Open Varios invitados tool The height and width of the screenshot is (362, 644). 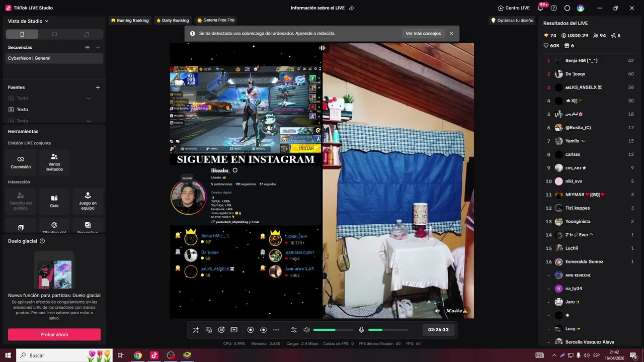pyautogui.click(x=54, y=162)
